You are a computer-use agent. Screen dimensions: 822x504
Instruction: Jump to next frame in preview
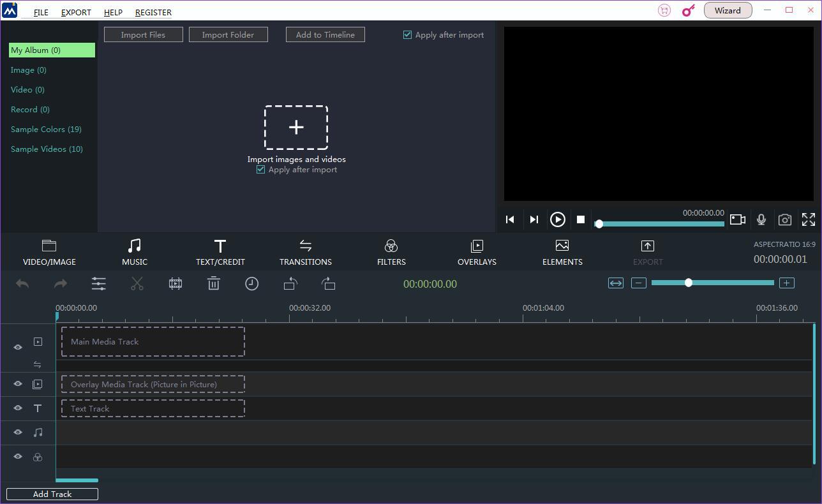534,219
